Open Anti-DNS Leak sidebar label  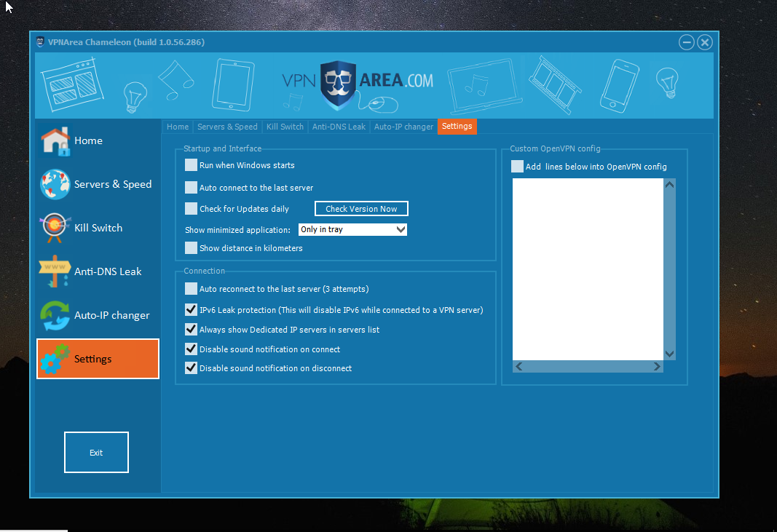108,271
